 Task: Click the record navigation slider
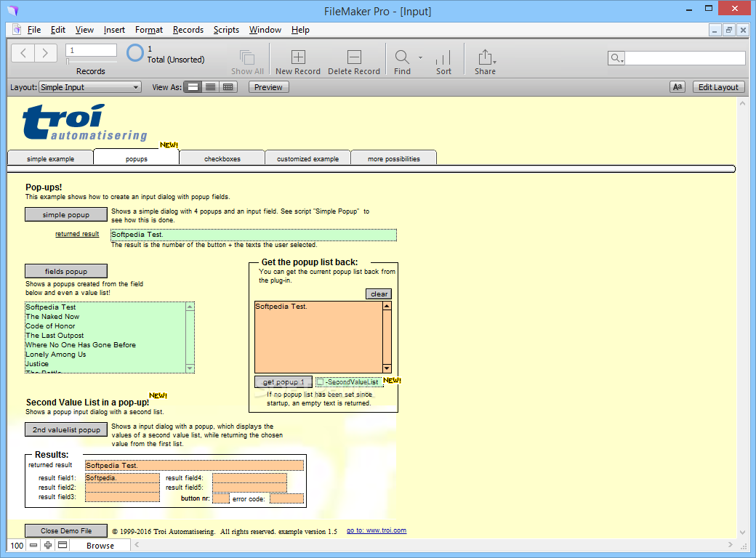[x=92, y=62]
